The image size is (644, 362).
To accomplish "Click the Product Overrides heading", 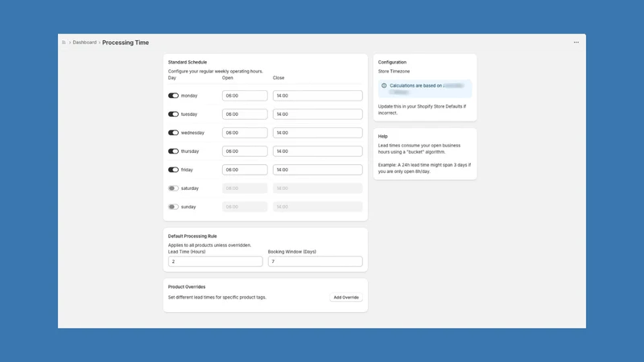I will pyautogui.click(x=187, y=287).
